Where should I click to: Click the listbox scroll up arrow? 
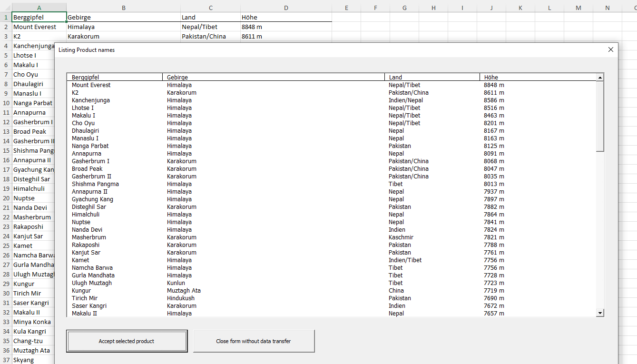pos(600,77)
